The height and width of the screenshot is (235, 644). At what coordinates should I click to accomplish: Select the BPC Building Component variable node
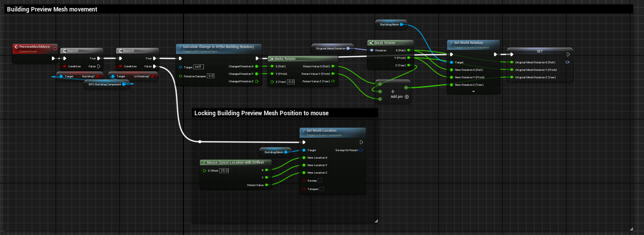point(105,84)
